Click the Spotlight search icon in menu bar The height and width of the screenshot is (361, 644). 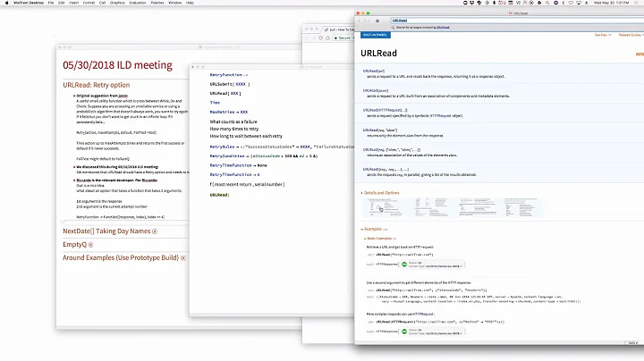(547, 3)
